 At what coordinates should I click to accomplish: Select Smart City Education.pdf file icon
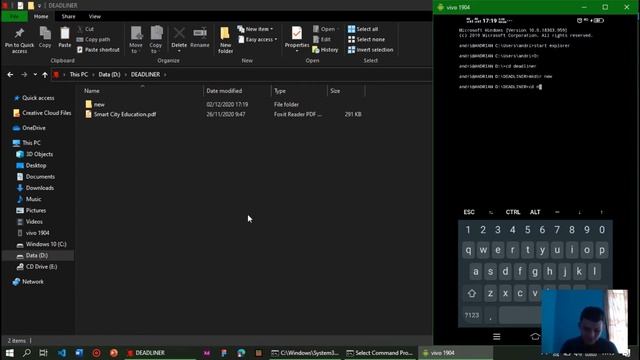89,115
